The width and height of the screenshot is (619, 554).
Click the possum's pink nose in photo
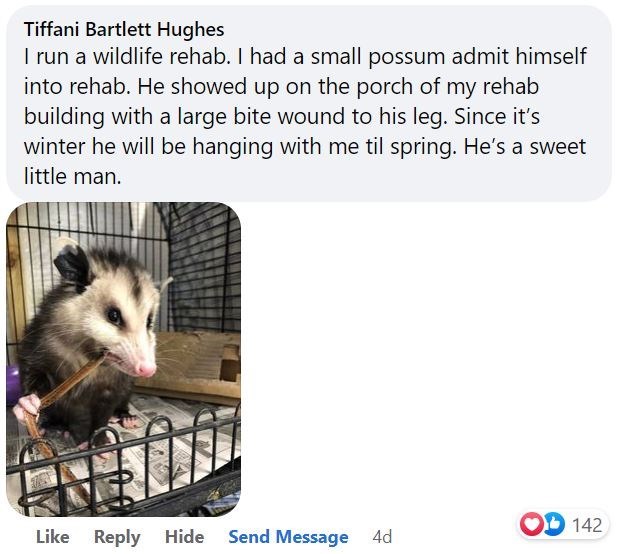[x=144, y=369]
